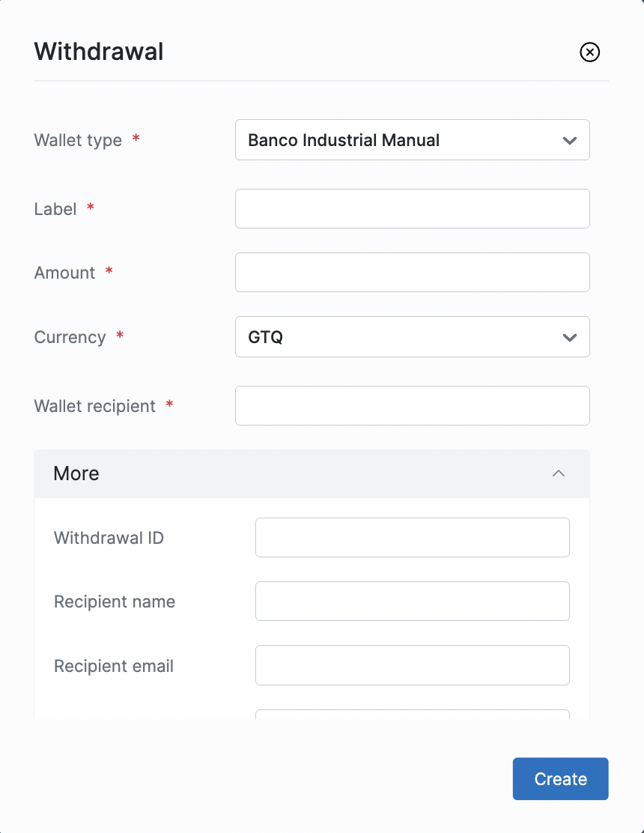Image resolution: width=644 pixels, height=833 pixels.
Task: Click the chevron arrow in Wallet type field
Action: 570,140
